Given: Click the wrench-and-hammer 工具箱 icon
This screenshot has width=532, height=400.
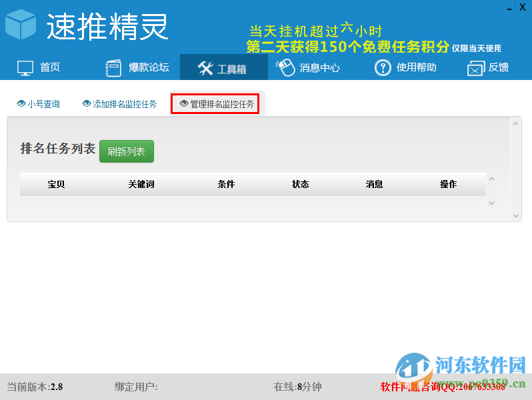Looking at the screenshot, I should click(x=205, y=69).
